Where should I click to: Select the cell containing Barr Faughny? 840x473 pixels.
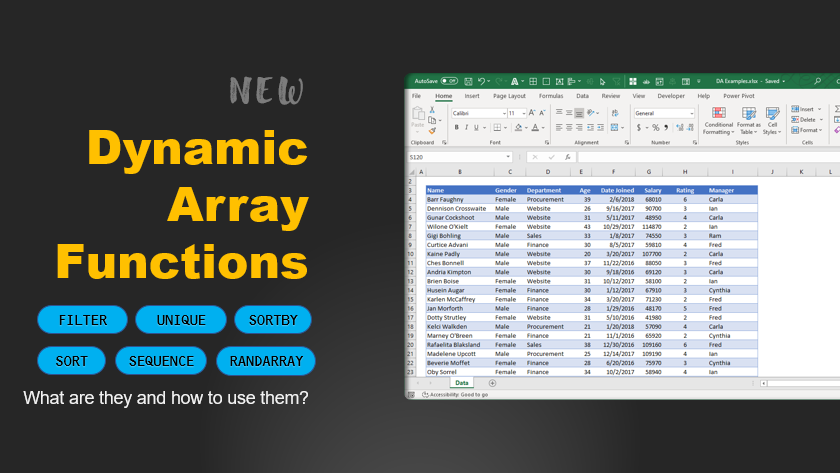pyautogui.click(x=460, y=199)
